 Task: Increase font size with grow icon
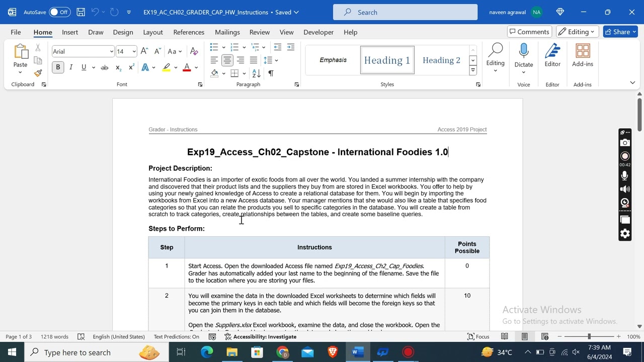144,51
